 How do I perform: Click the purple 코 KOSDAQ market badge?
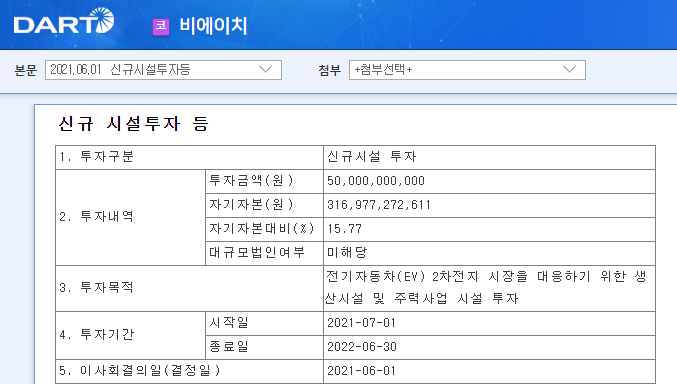pyautogui.click(x=161, y=26)
